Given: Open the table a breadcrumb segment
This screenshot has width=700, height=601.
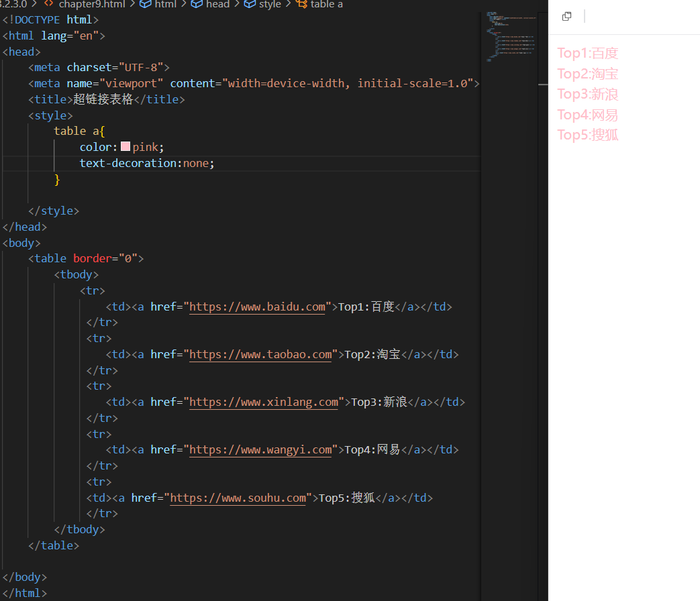Looking at the screenshot, I should pyautogui.click(x=326, y=5).
